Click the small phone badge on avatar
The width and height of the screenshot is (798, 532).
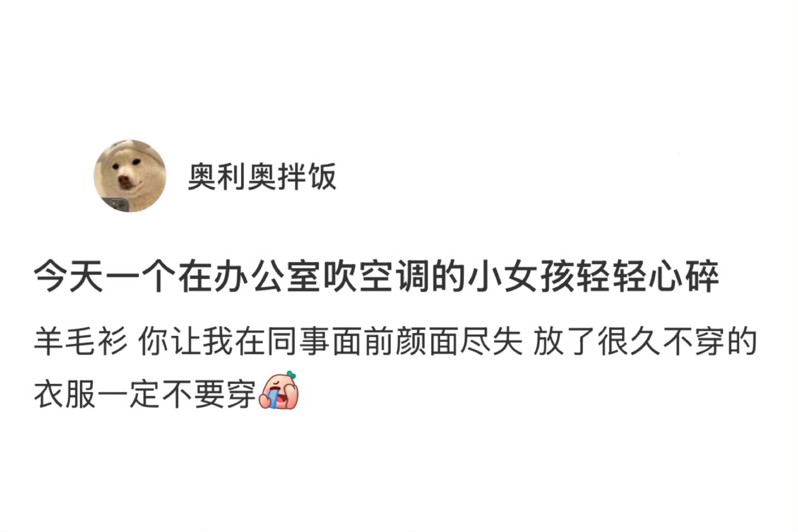116,205
